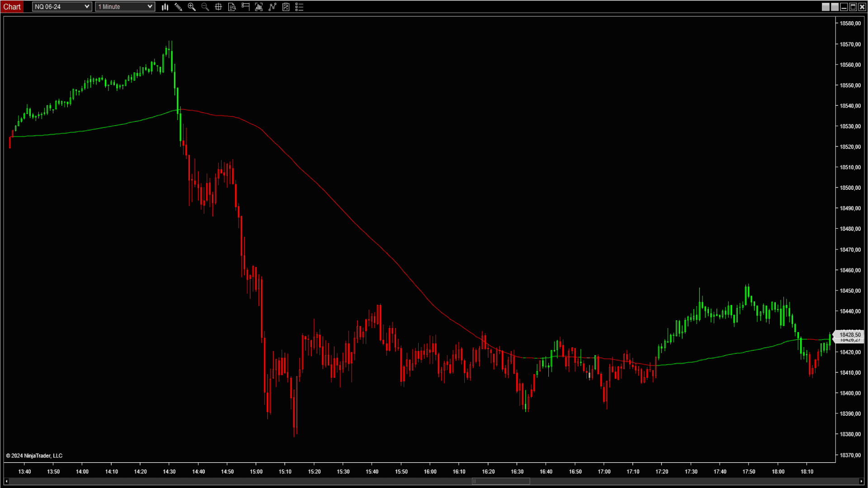The height and width of the screenshot is (488, 868).
Task: Minimize the chart window
Action: (x=844, y=7)
